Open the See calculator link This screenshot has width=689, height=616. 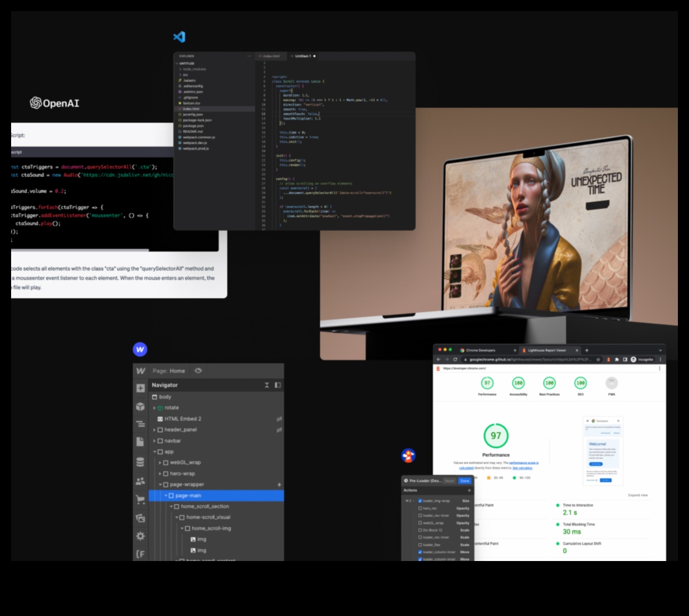[x=522, y=468]
